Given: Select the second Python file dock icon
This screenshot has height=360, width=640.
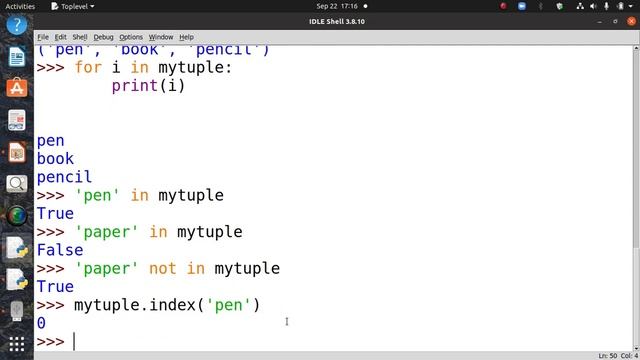Looking at the screenshot, I should [17, 280].
